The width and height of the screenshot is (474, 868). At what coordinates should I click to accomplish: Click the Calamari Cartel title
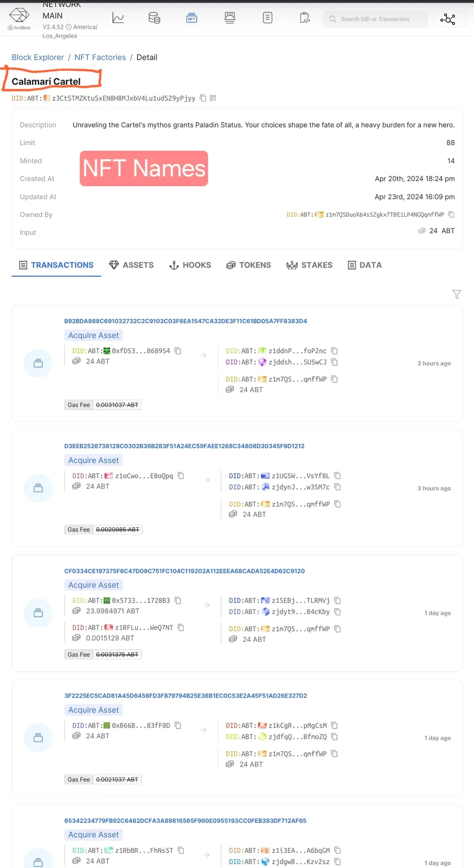point(46,81)
